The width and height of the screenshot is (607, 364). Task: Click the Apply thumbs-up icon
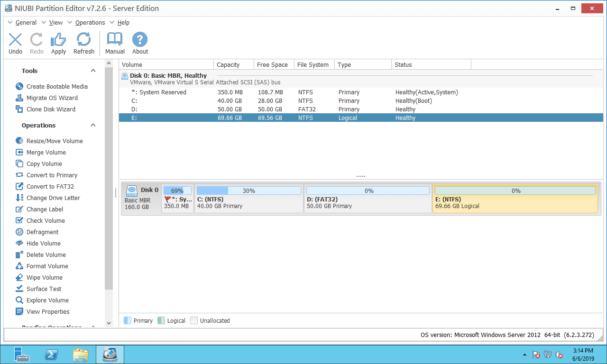pyautogui.click(x=58, y=43)
